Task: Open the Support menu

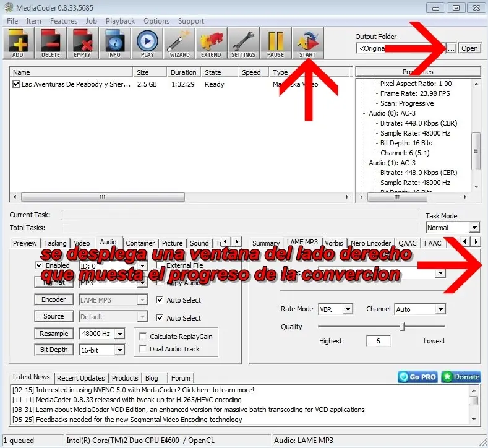Action: tap(190, 21)
